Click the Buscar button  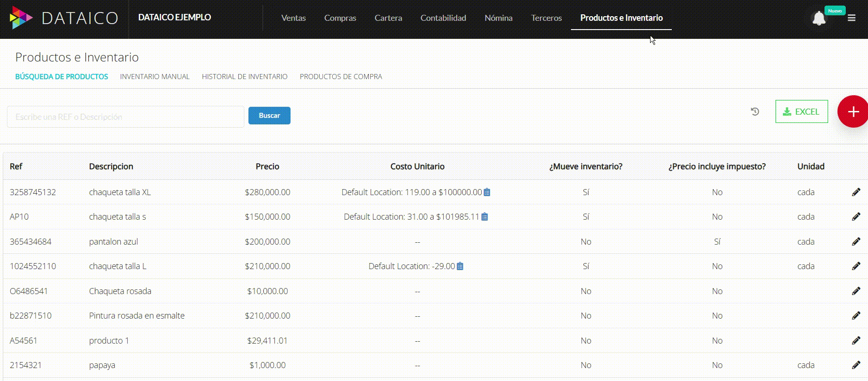pyautogui.click(x=269, y=116)
